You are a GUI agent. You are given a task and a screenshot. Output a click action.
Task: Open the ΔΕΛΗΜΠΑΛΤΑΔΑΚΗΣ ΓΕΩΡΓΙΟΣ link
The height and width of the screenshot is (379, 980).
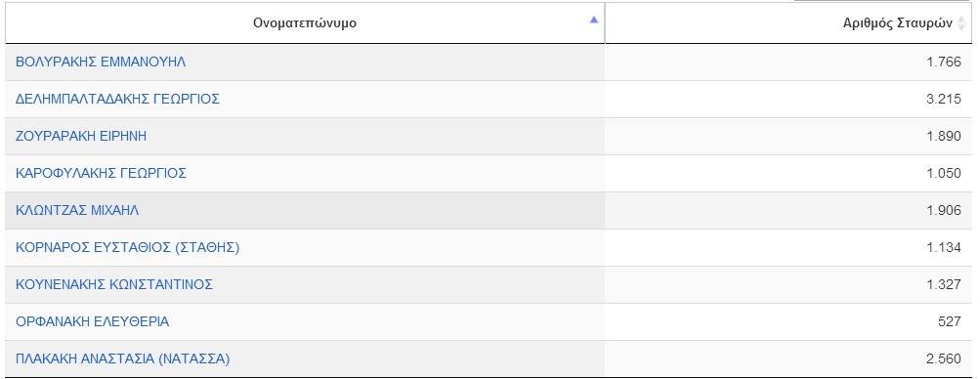point(117,99)
